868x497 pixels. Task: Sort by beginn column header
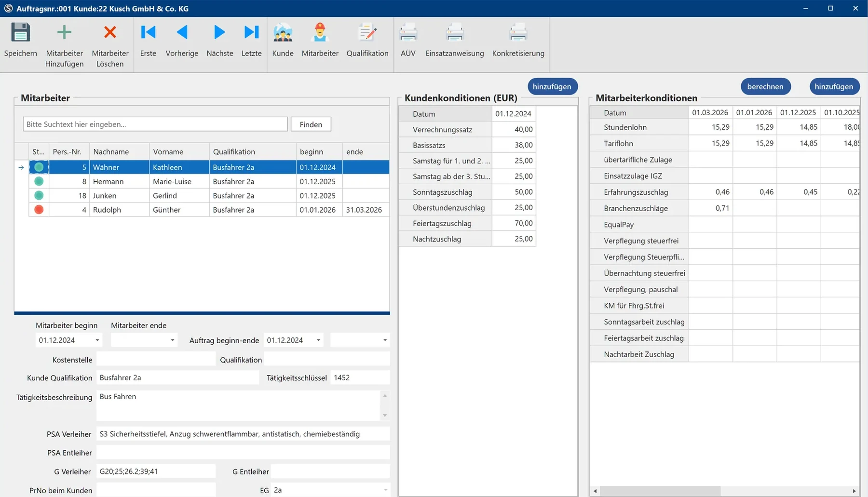[x=319, y=151]
